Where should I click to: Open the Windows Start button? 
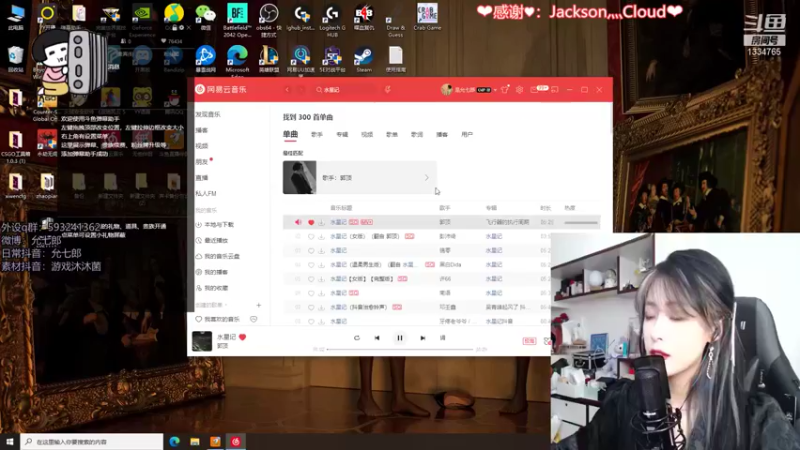(x=10, y=442)
